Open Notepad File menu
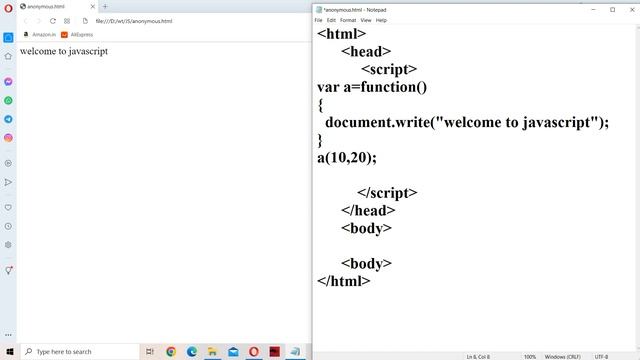 click(318, 20)
